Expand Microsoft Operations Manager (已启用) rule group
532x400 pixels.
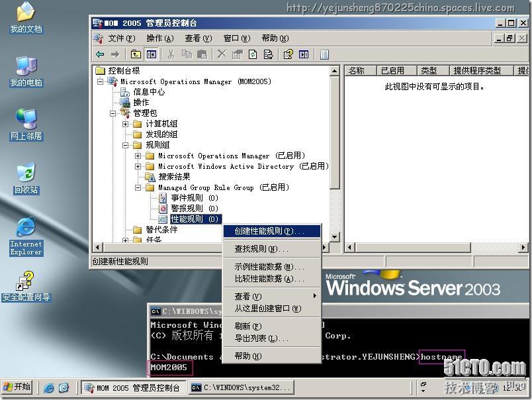pyautogui.click(x=138, y=156)
